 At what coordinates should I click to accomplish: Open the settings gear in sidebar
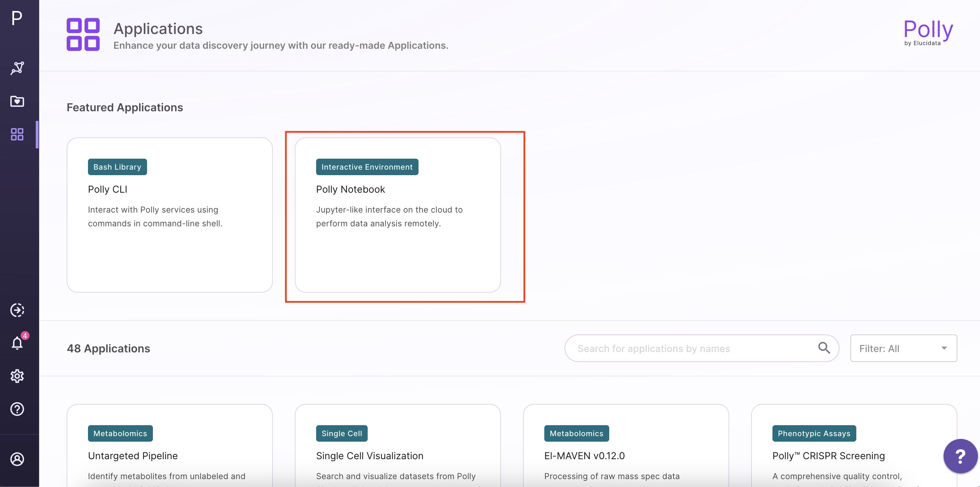tap(17, 376)
